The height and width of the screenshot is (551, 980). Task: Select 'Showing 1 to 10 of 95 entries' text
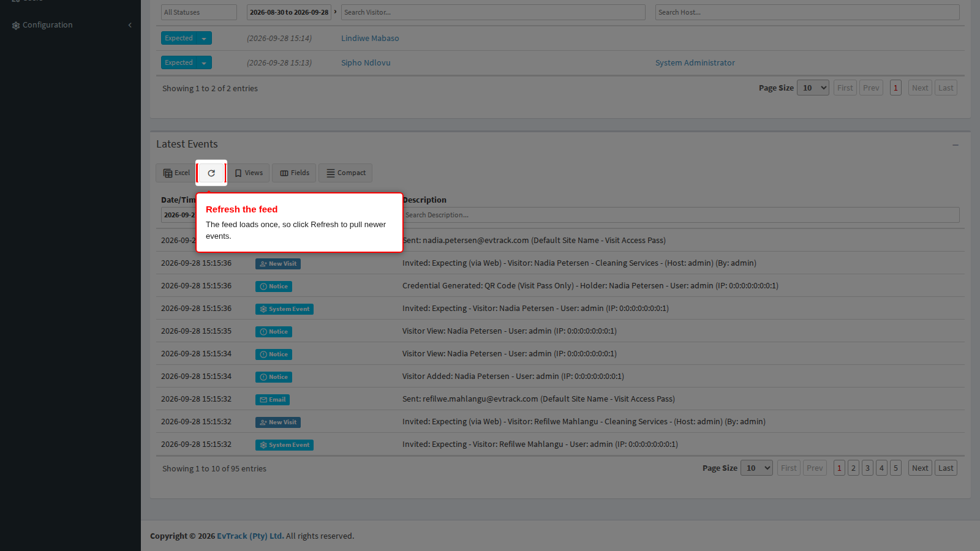click(x=214, y=468)
